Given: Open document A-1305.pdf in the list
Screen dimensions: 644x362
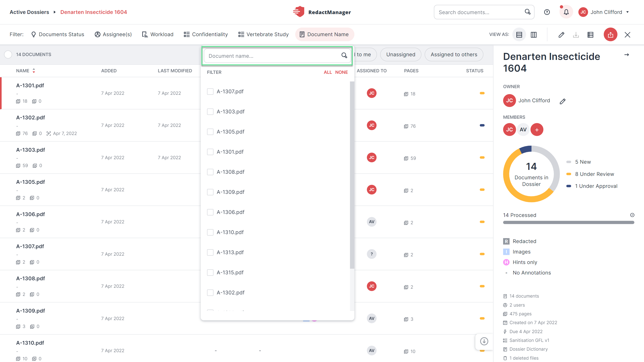Looking at the screenshot, I should tap(30, 182).
